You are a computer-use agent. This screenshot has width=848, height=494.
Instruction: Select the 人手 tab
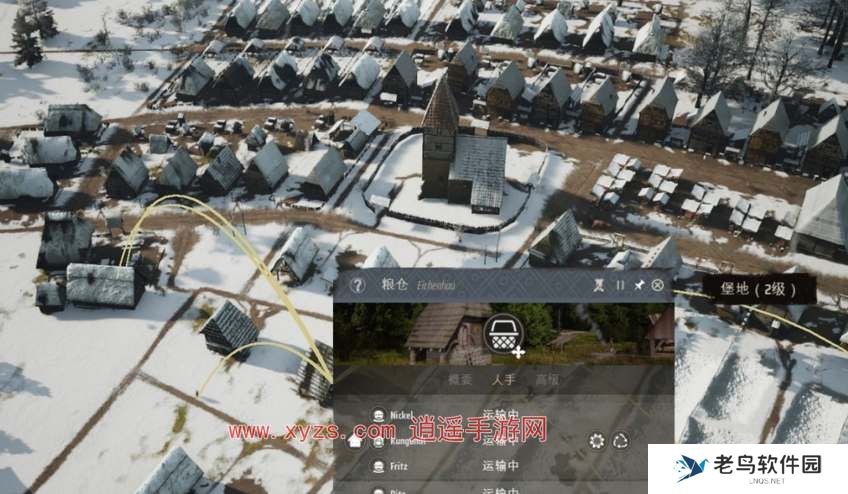[x=503, y=380]
